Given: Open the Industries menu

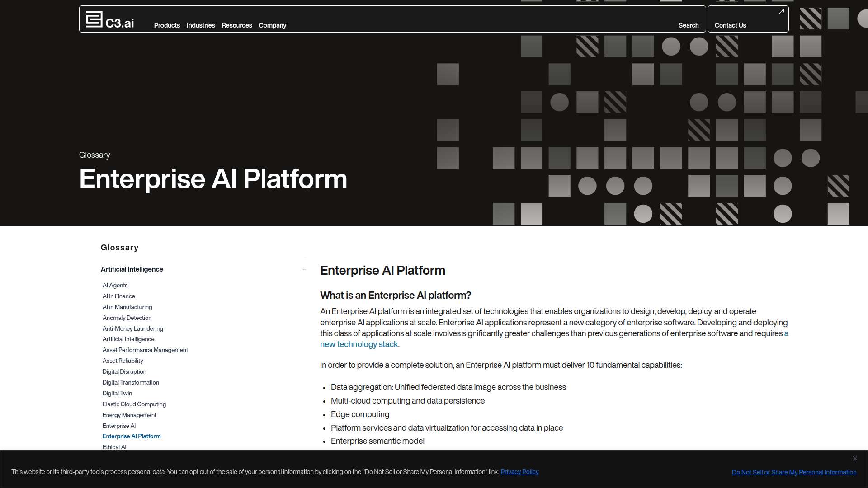Looking at the screenshot, I should point(201,25).
